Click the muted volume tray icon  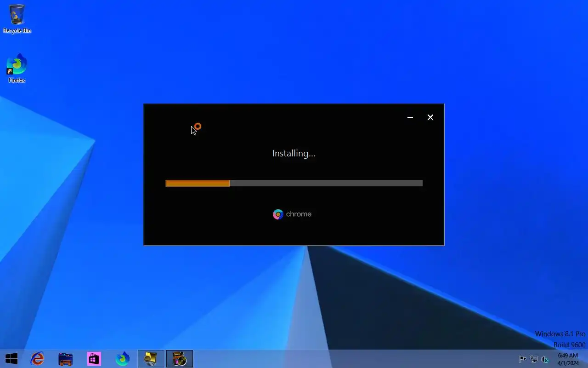(x=545, y=359)
